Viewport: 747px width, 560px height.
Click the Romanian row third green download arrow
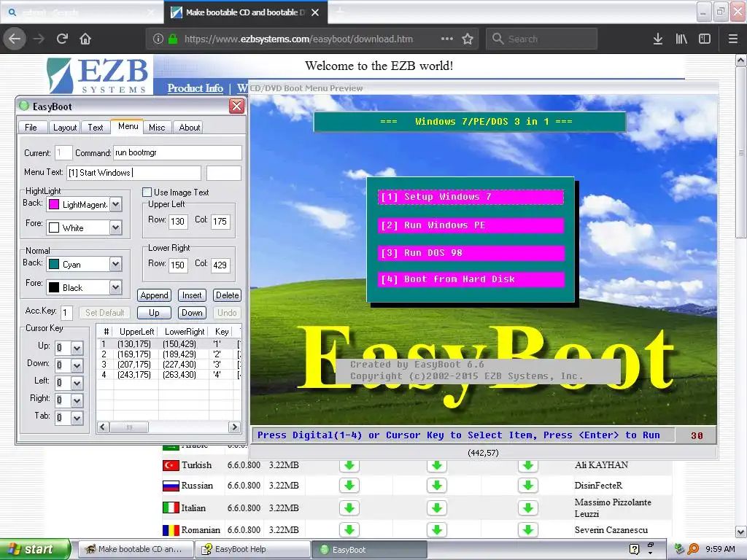click(x=528, y=529)
